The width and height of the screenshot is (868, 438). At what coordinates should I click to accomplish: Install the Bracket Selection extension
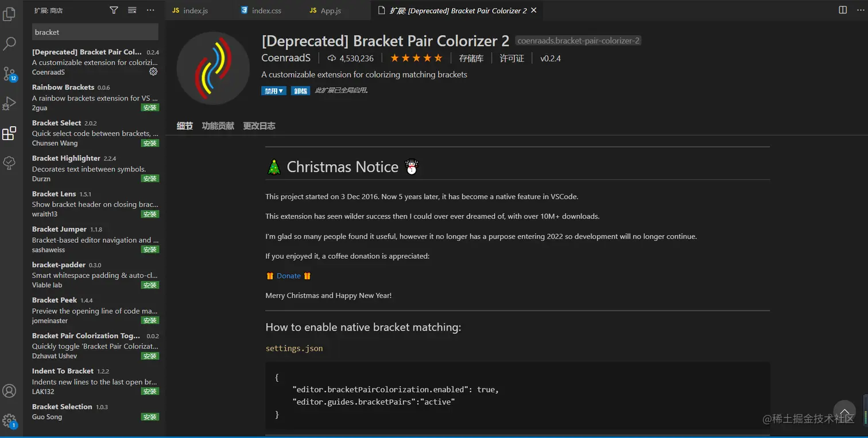coord(150,417)
